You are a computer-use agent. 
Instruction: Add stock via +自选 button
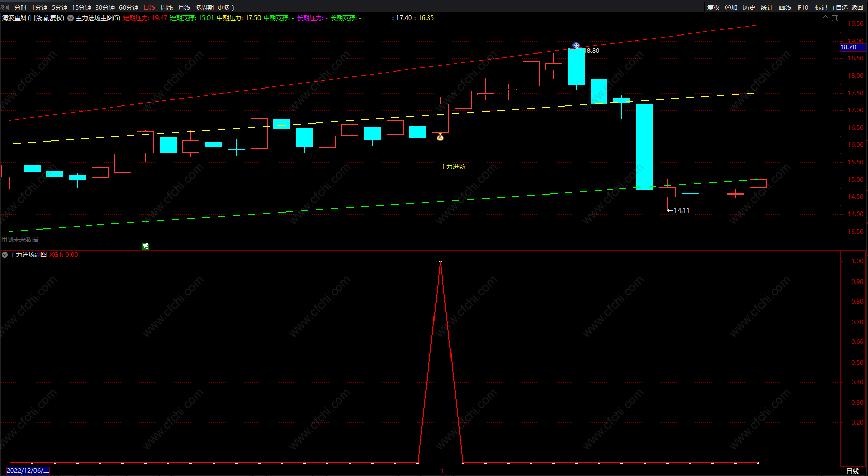(840, 7)
